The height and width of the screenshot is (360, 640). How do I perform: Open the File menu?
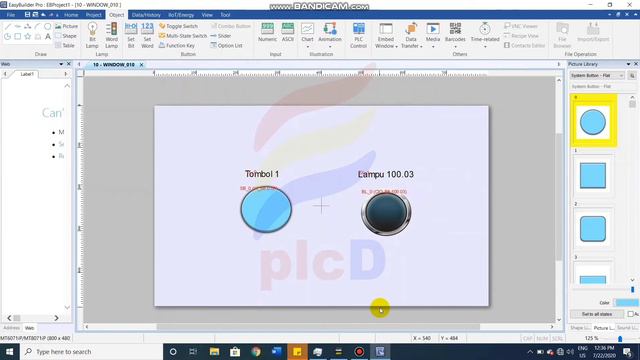pos(11,15)
